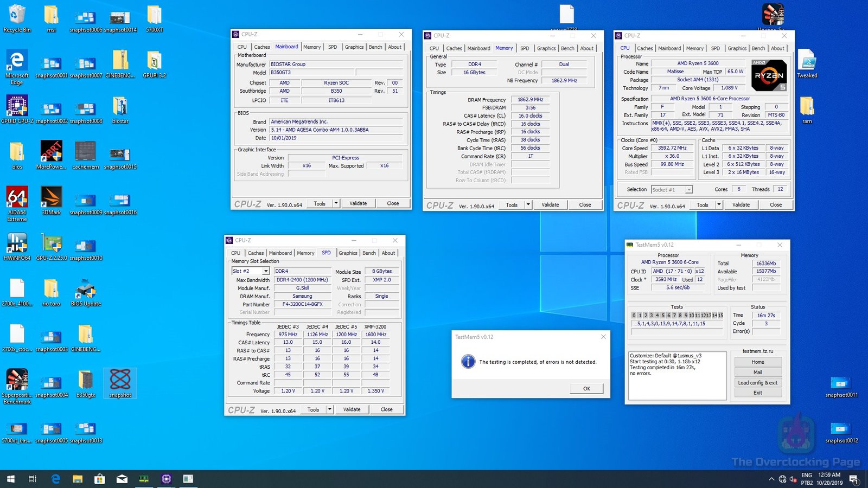Image resolution: width=868 pixels, height=488 pixels.
Task: Expand the Slot #2 memory slot dropdown
Action: (266, 271)
